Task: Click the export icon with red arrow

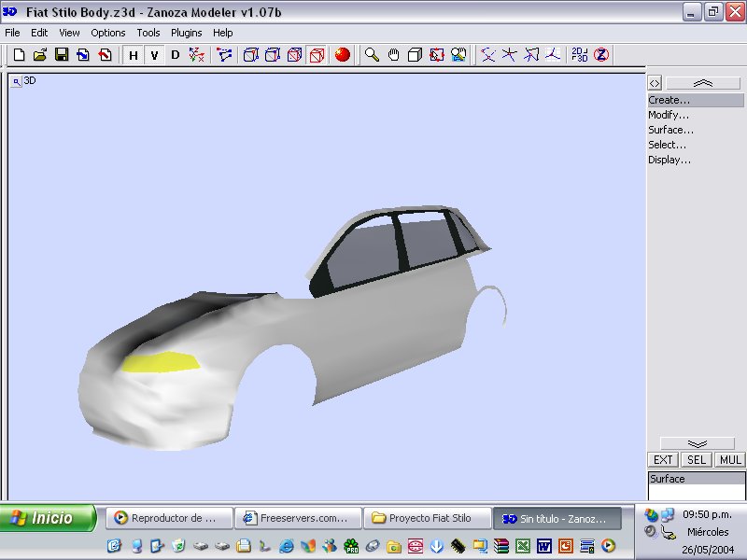Action: coord(105,55)
